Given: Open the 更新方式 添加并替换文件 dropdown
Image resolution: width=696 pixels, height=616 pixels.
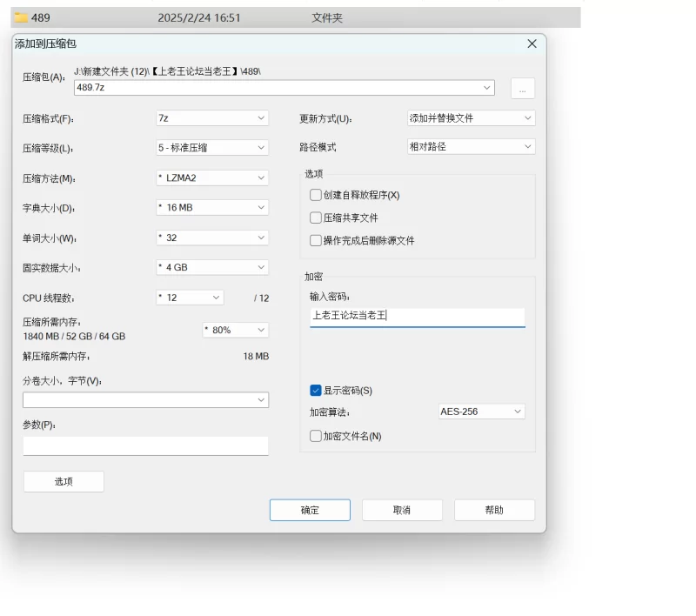Looking at the screenshot, I should (471, 118).
